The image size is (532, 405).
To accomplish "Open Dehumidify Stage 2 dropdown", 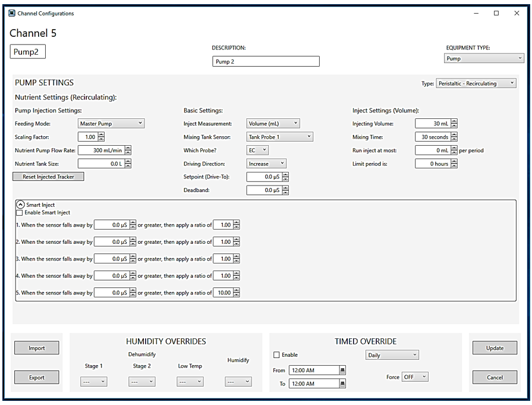I will pos(142,382).
